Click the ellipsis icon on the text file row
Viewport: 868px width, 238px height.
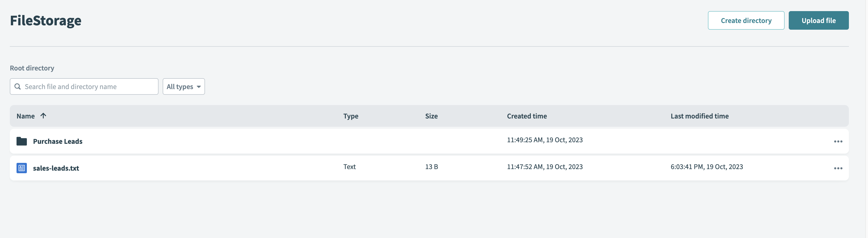tap(838, 168)
